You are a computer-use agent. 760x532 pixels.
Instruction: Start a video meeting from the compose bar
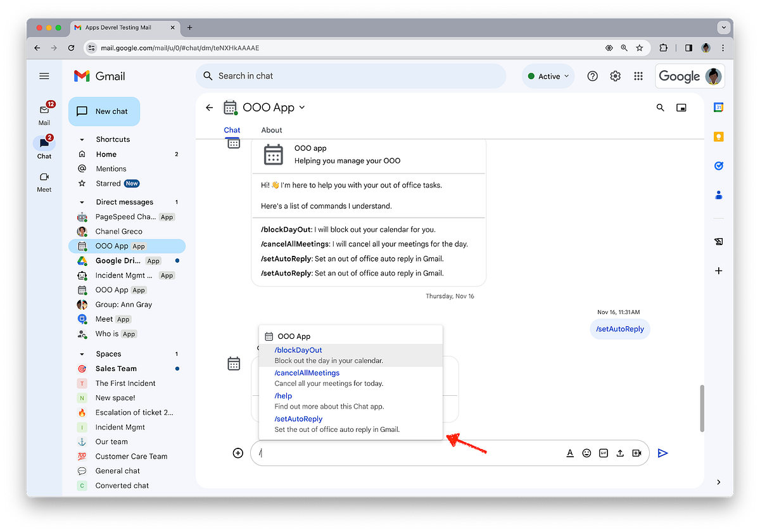(x=636, y=453)
